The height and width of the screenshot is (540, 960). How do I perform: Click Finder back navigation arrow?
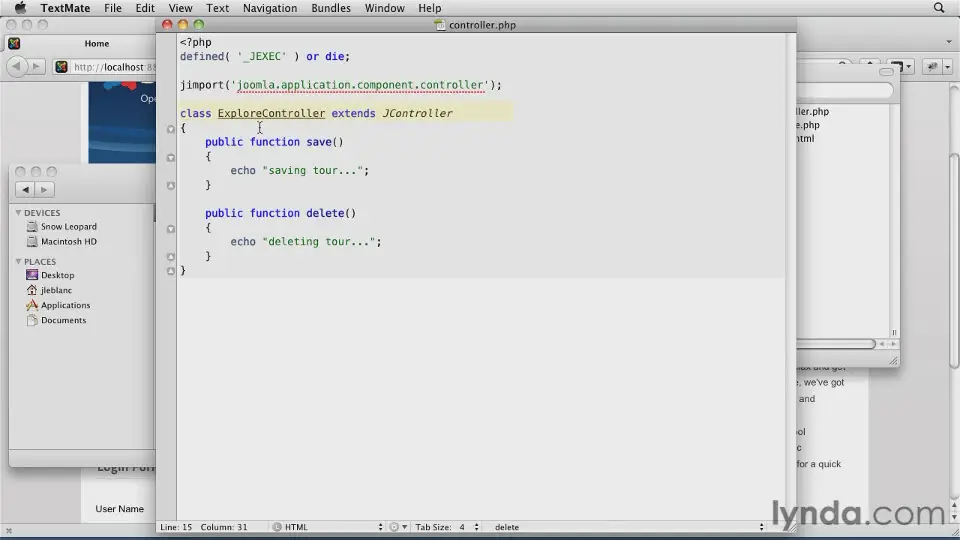(x=25, y=190)
